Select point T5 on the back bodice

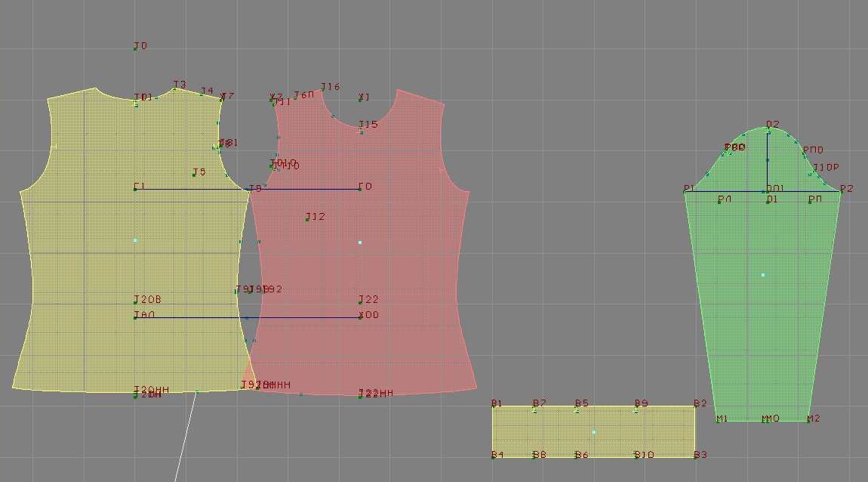point(195,175)
